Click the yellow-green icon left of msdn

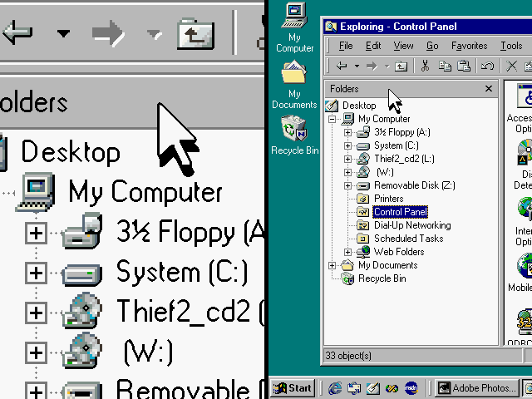pos(392,388)
